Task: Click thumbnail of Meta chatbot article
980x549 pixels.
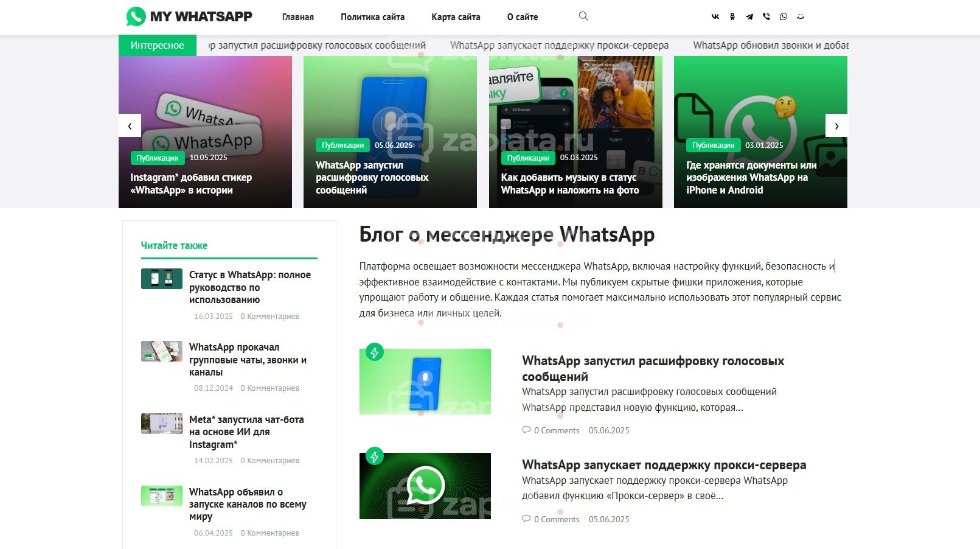Action: coord(162,424)
